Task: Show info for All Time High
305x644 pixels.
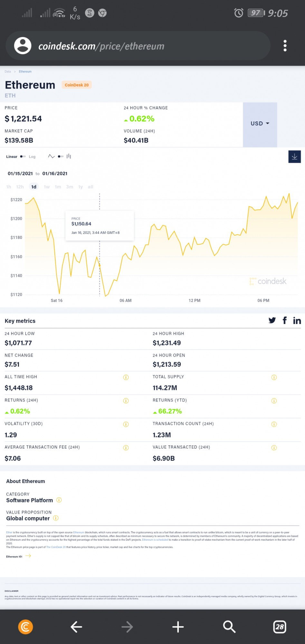Action: (126, 377)
